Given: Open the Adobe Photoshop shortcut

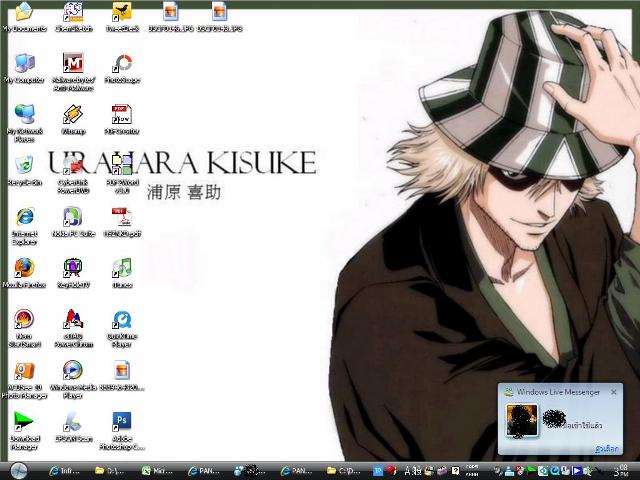Looking at the screenshot, I should click(x=122, y=431).
